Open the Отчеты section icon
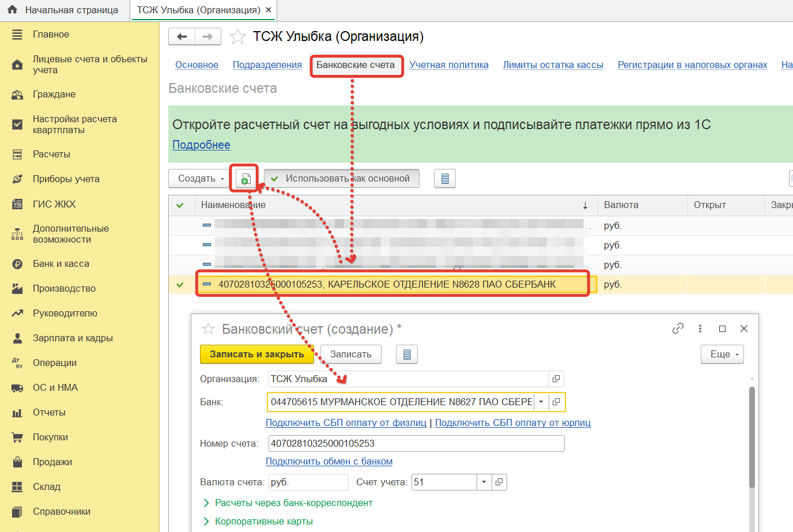Image resolution: width=793 pixels, height=532 pixels. coord(17,413)
